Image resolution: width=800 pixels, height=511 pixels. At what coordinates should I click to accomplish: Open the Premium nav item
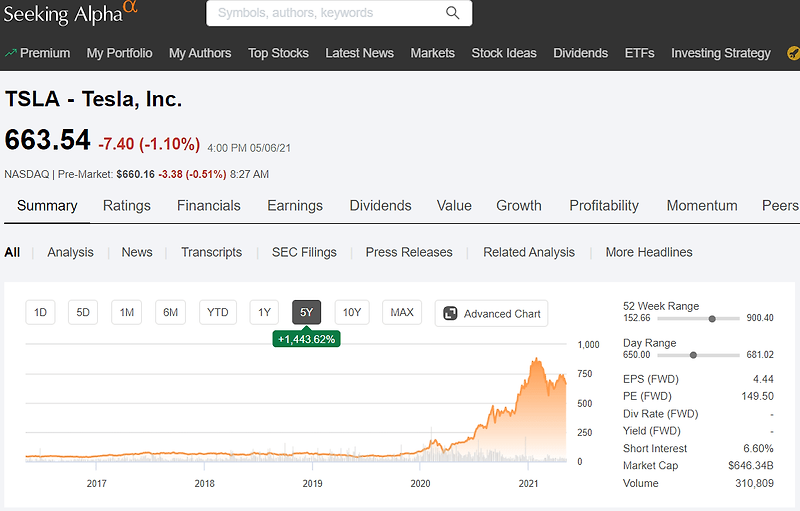click(x=45, y=53)
